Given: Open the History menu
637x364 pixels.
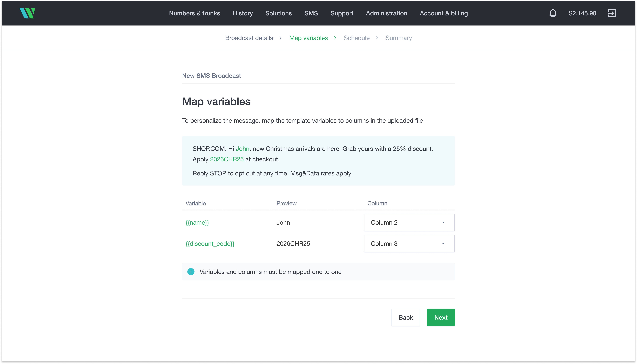Looking at the screenshot, I should click(243, 13).
